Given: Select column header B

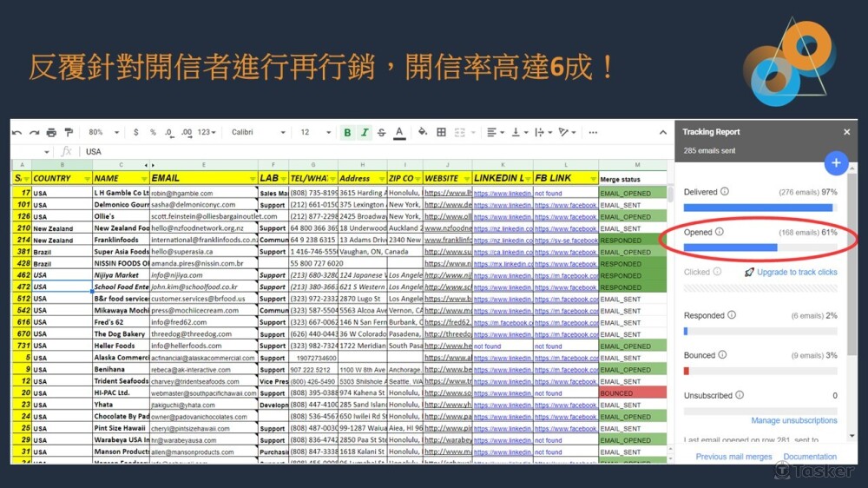Looking at the screenshot, I should [x=62, y=165].
